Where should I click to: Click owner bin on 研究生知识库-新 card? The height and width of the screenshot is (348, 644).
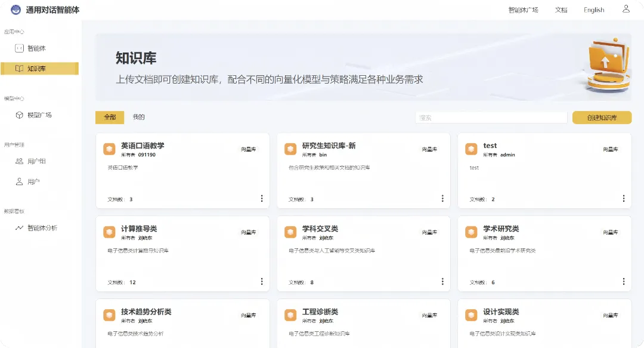323,155
